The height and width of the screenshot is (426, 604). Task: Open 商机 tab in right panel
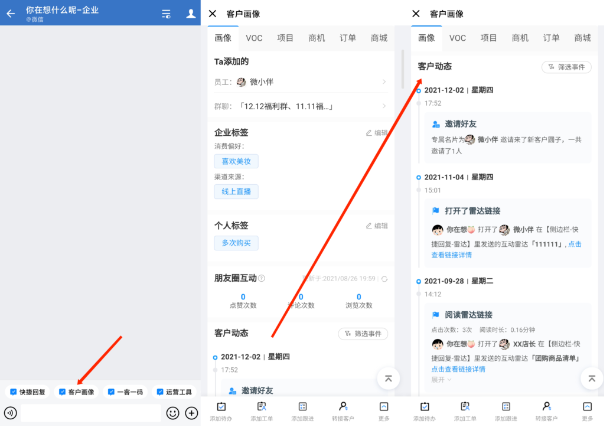[520, 38]
